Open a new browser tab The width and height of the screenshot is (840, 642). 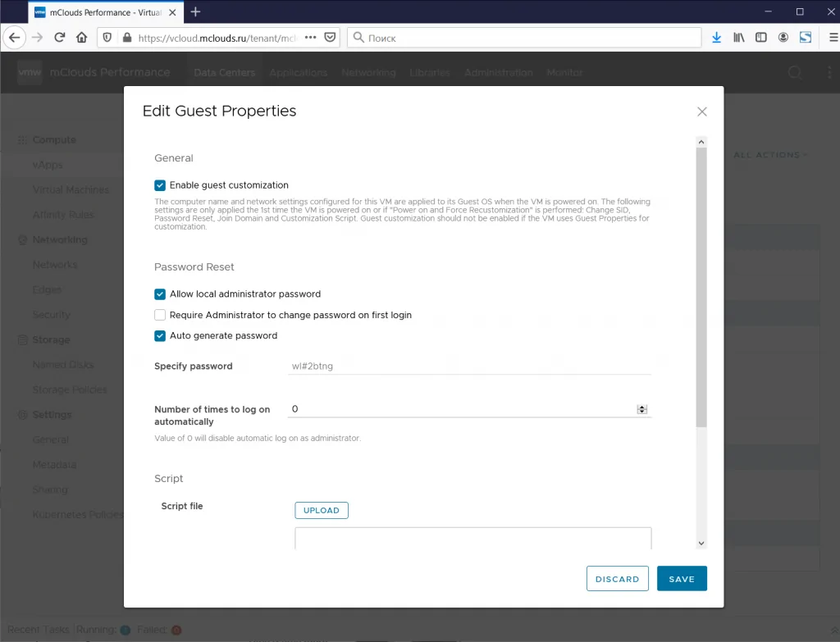(x=195, y=11)
